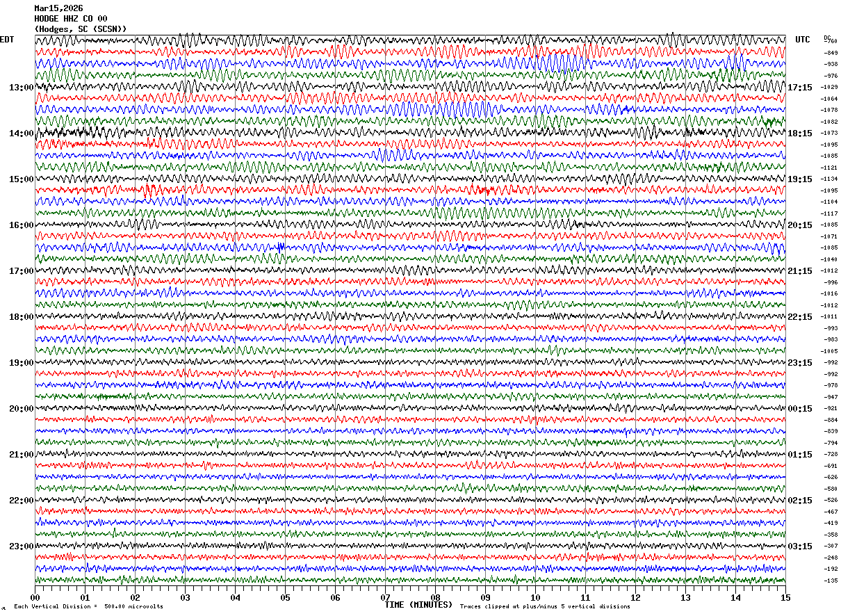This screenshot has width=841, height=616.
Task: Click the DC offset value -884
Action: click(831, 420)
